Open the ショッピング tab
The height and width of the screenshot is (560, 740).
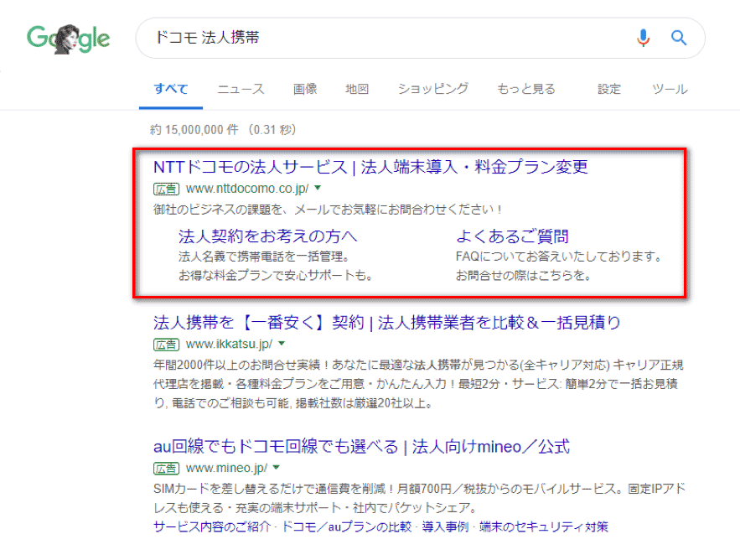[432, 89]
